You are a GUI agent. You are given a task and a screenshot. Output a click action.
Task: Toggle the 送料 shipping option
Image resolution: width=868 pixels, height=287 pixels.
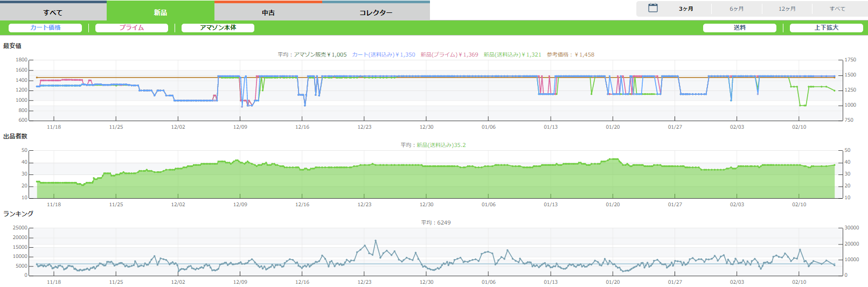(x=739, y=27)
